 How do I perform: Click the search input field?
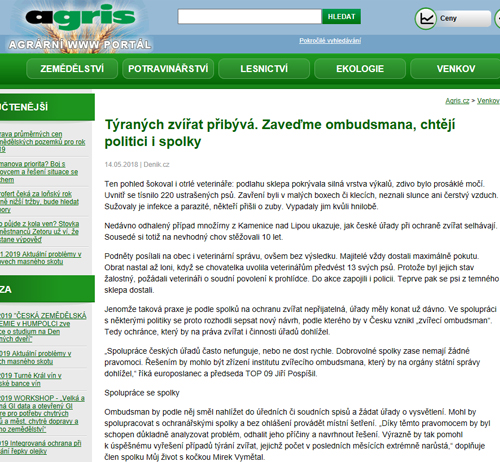coord(249,16)
